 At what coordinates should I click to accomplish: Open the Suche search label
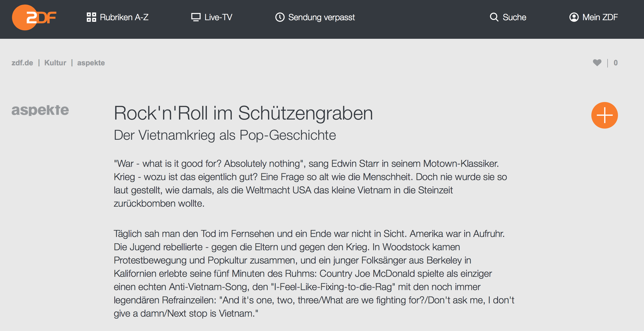(x=515, y=17)
